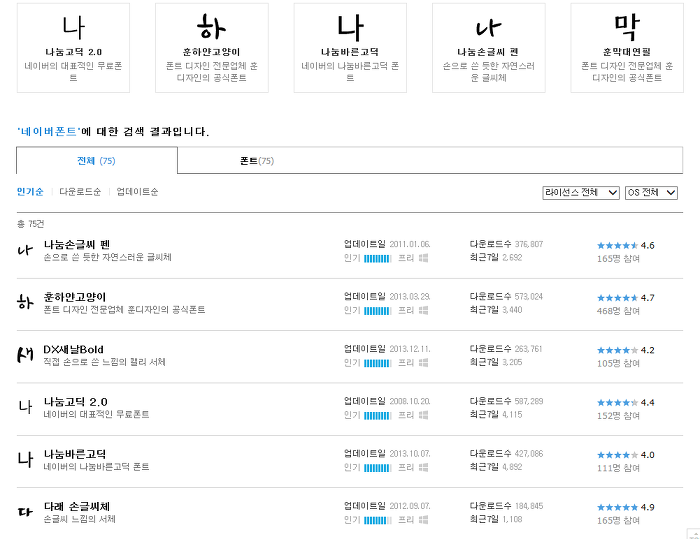
Task: Click description 손으로 쓴 듯한 자연스러운 글씨체 in list
Action: [x=108, y=257]
